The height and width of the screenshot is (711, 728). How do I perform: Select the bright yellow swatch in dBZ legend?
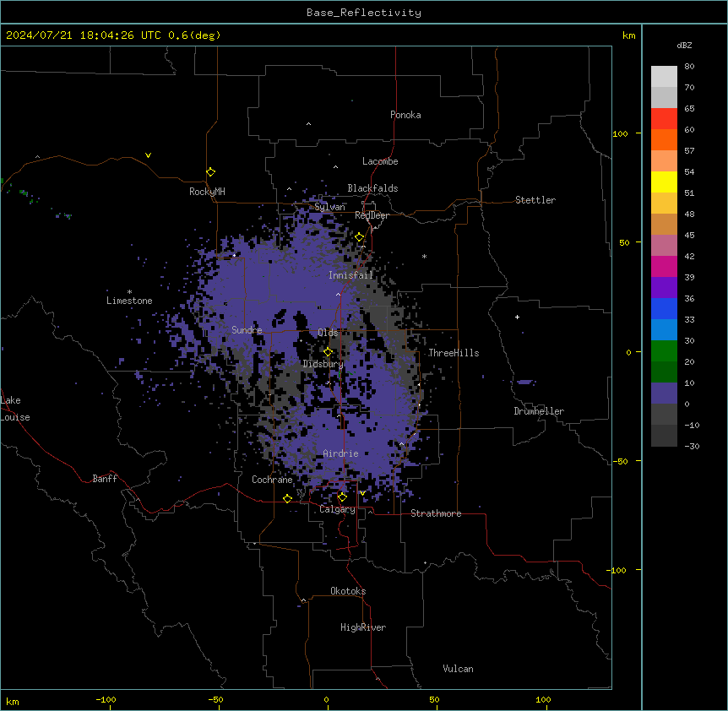coord(664,182)
